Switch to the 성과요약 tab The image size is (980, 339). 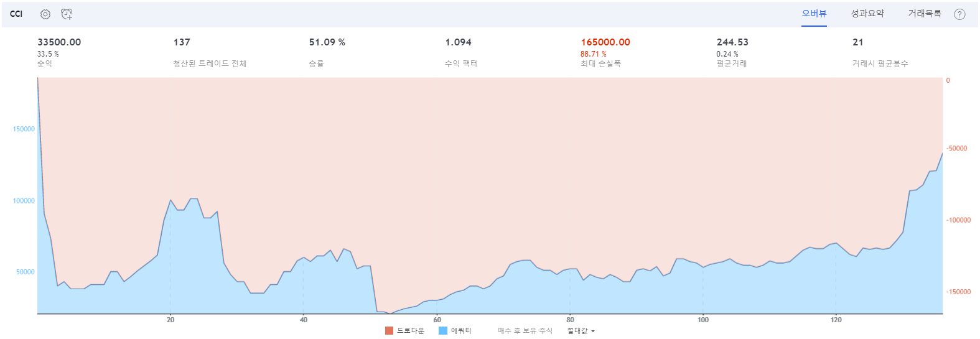(x=867, y=14)
